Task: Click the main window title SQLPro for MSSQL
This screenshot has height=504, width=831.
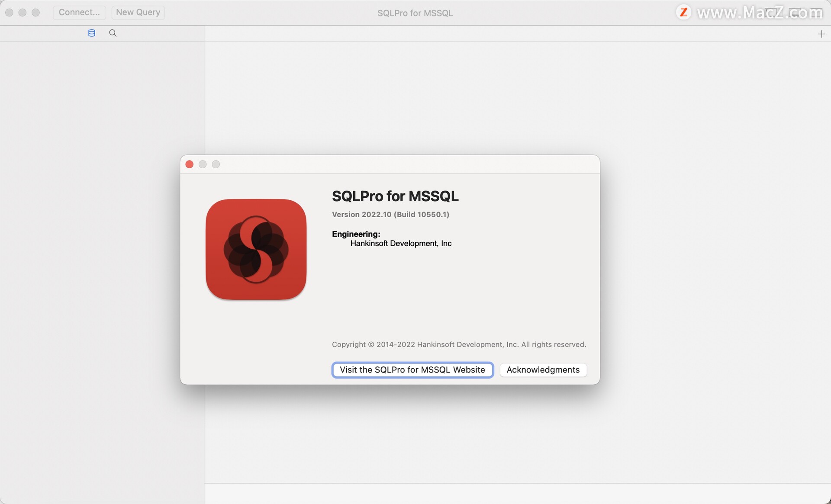Action: (x=415, y=13)
